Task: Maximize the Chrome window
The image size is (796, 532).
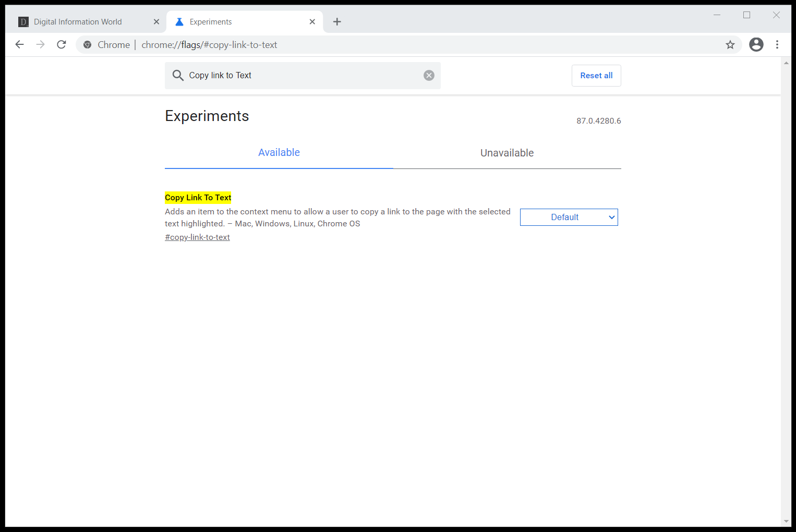Action: [x=746, y=15]
